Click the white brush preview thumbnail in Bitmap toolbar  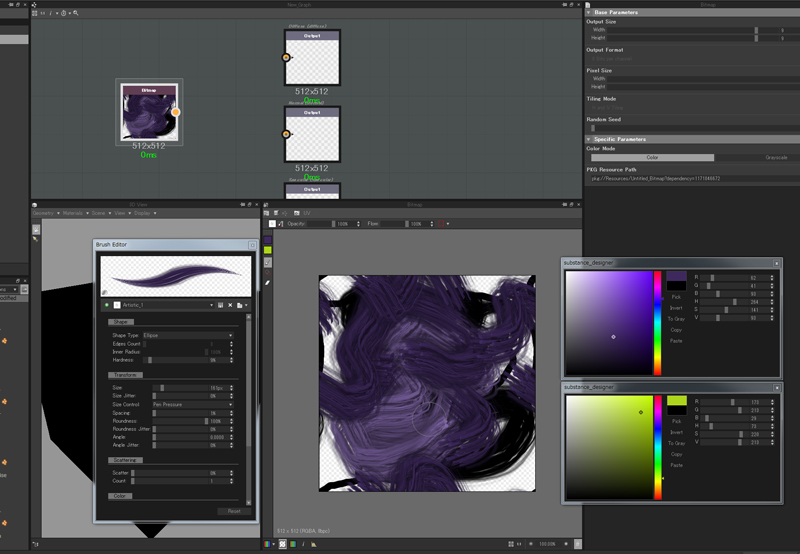[272, 224]
